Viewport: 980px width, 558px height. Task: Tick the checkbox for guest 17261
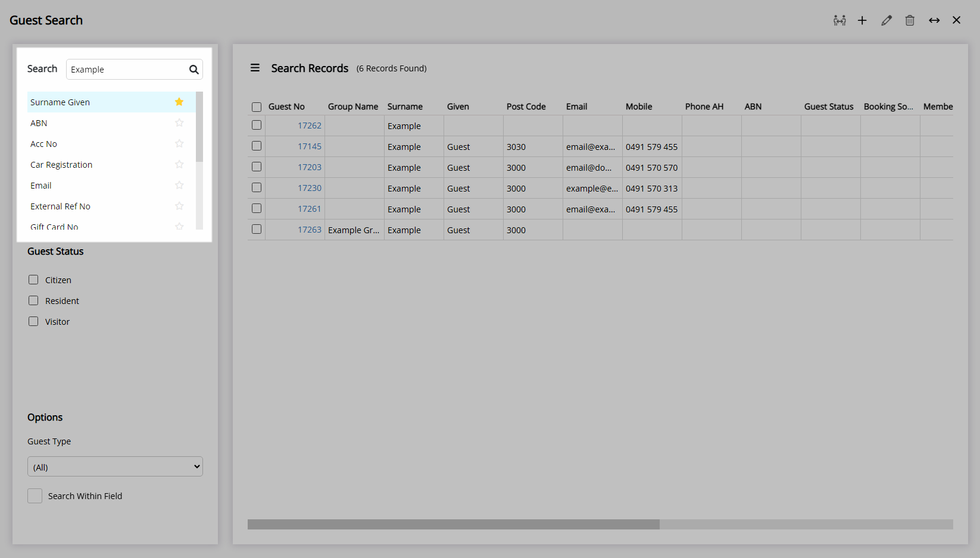257,208
